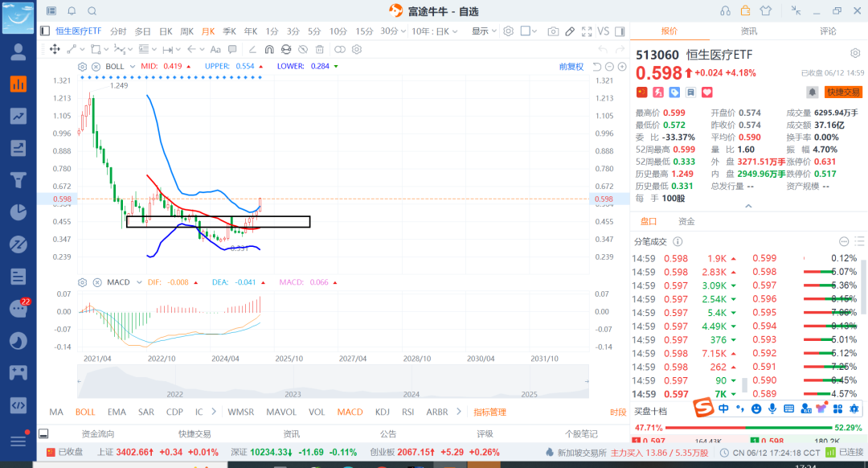868x468 pixels.
Task: Open layout square dropdown arrow
Action: pos(534,31)
